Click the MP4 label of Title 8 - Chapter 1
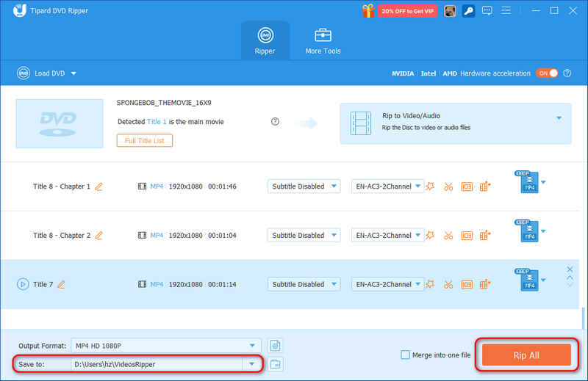Viewport: 588px width, 381px height. click(x=157, y=186)
